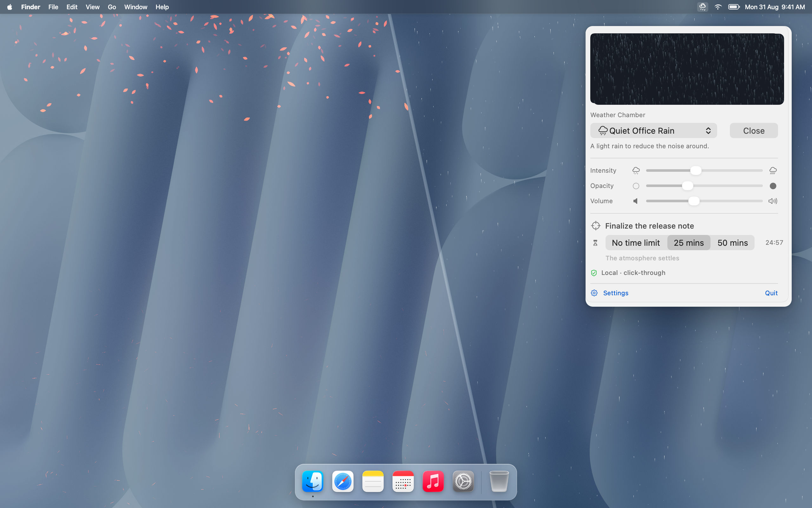Launch Safari from the Dock
812x508 pixels.
[343, 481]
